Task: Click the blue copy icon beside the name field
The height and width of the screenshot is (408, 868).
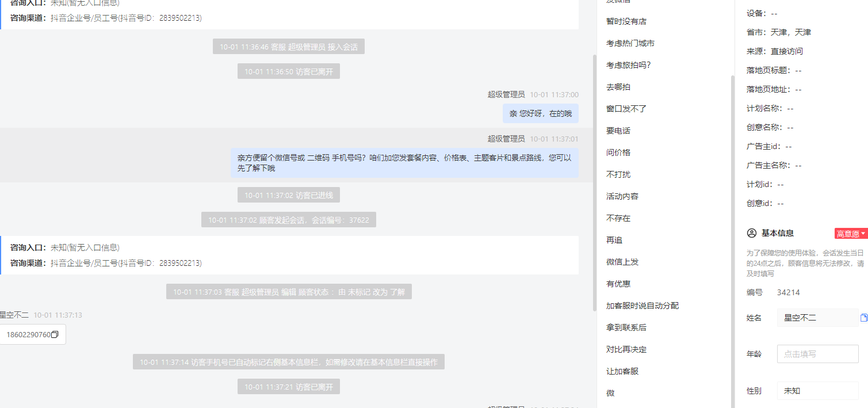Action: (x=863, y=318)
